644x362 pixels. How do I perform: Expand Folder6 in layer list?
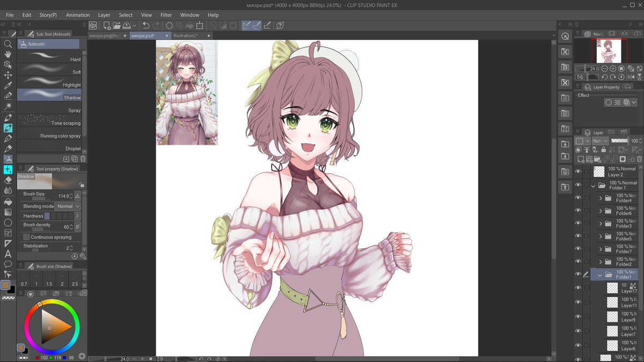601,211
